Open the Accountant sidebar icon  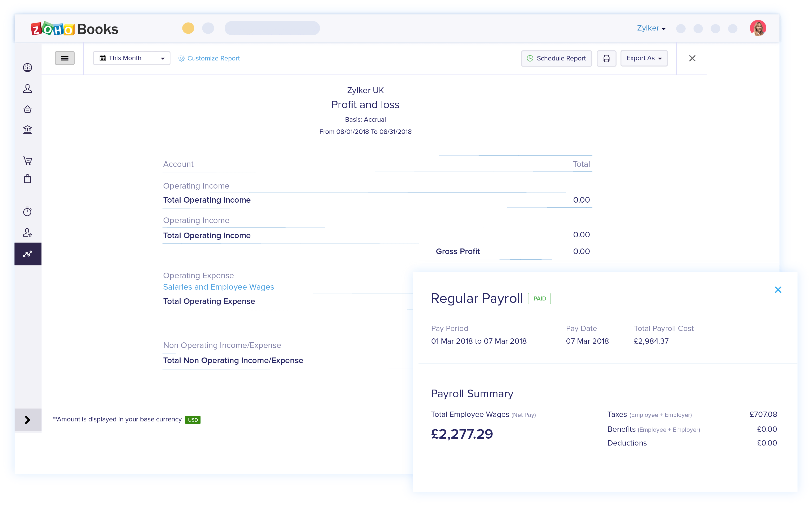[x=27, y=233]
